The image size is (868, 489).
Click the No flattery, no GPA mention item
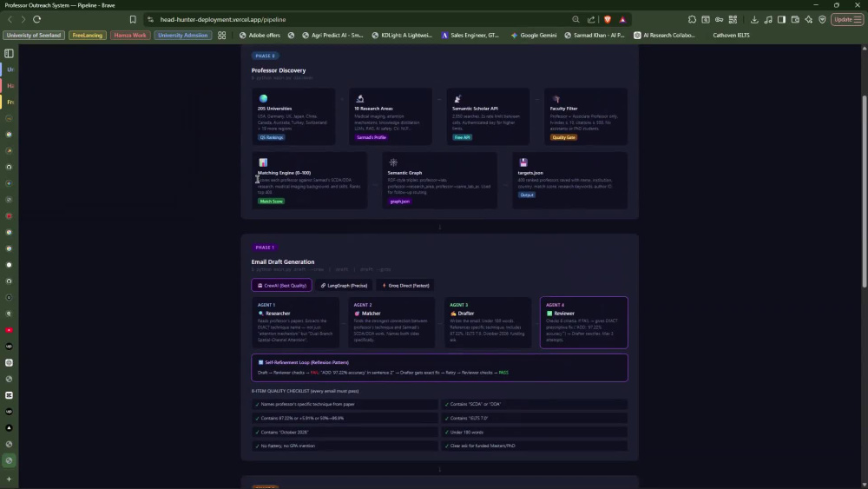345,446
